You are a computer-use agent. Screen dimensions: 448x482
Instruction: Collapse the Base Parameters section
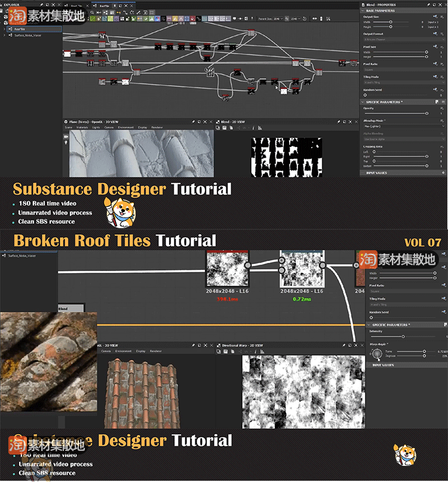tap(363, 11)
